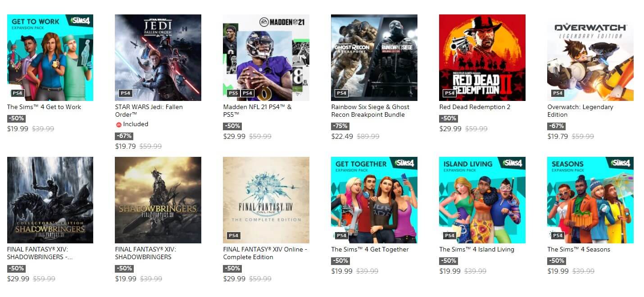The height and width of the screenshot is (297, 644).
Task: Click the PS4 badge on Red Dead Redemption 2
Action: pyautogui.click(x=449, y=93)
